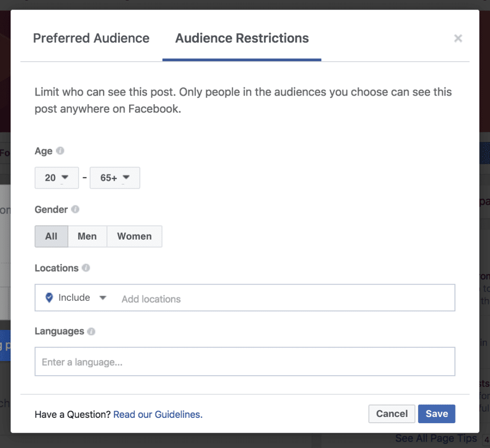
Task: Click the Locations info tooltip icon
Action: coord(86,268)
